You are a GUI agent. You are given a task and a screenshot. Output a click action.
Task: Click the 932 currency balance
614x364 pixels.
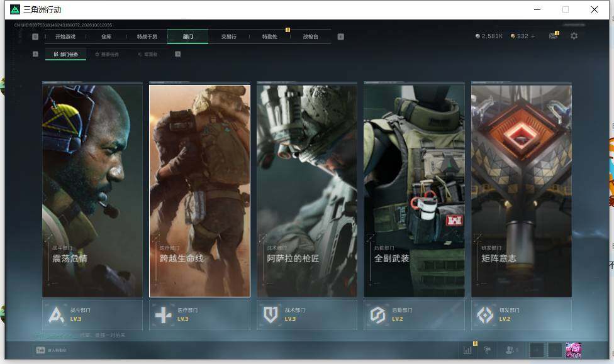click(x=520, y=36)
